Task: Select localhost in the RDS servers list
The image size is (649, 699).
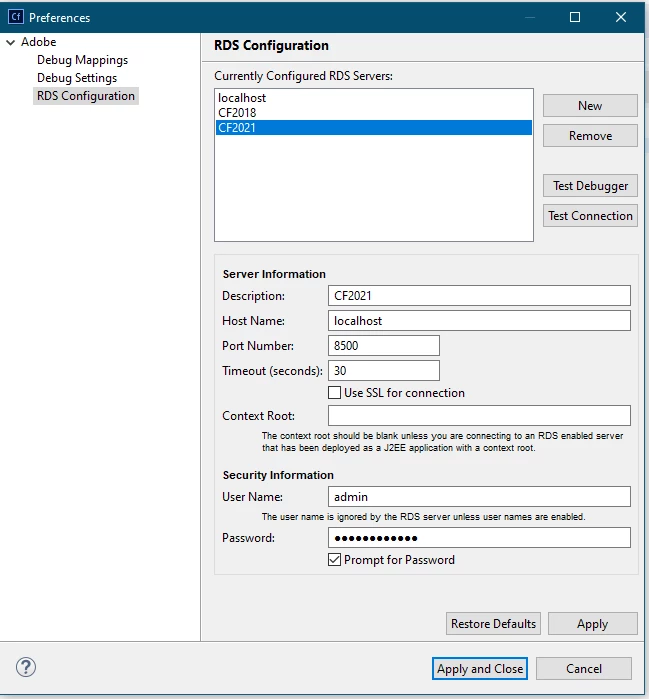Action: (374, 98)
